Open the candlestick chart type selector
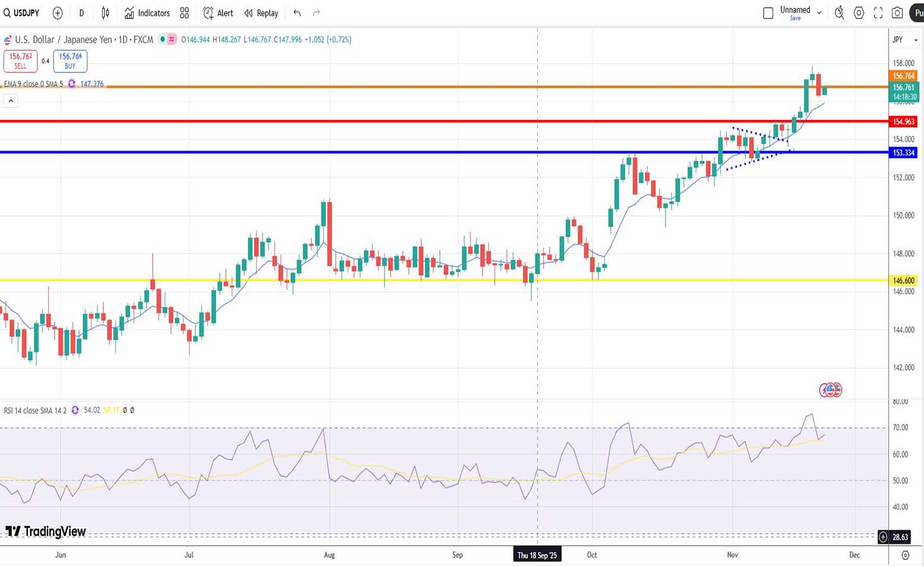This screenshot has width=924, height=567. [x=105, y=13]
